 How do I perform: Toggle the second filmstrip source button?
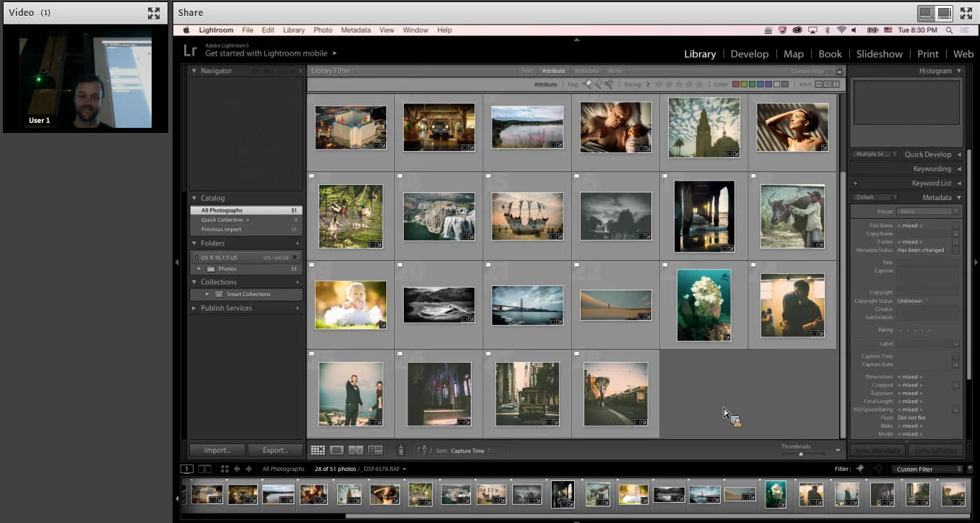point(204,469)
